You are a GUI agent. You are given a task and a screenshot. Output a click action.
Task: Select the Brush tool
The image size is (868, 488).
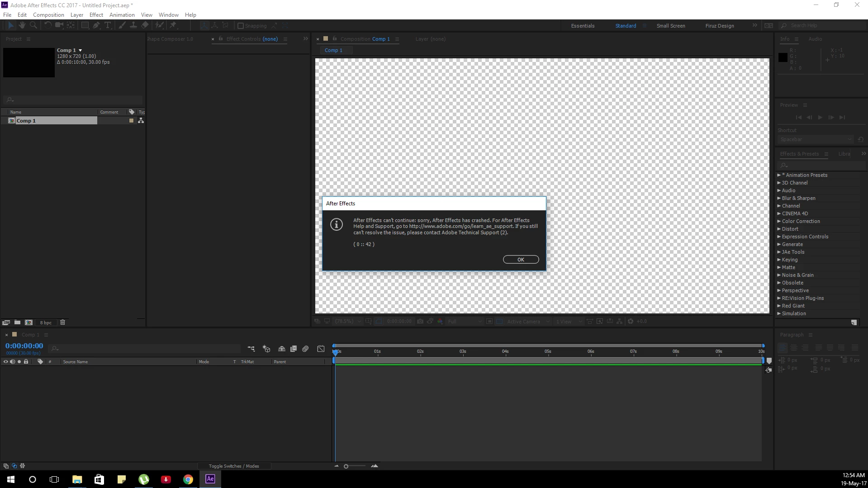tap(122, 25)
